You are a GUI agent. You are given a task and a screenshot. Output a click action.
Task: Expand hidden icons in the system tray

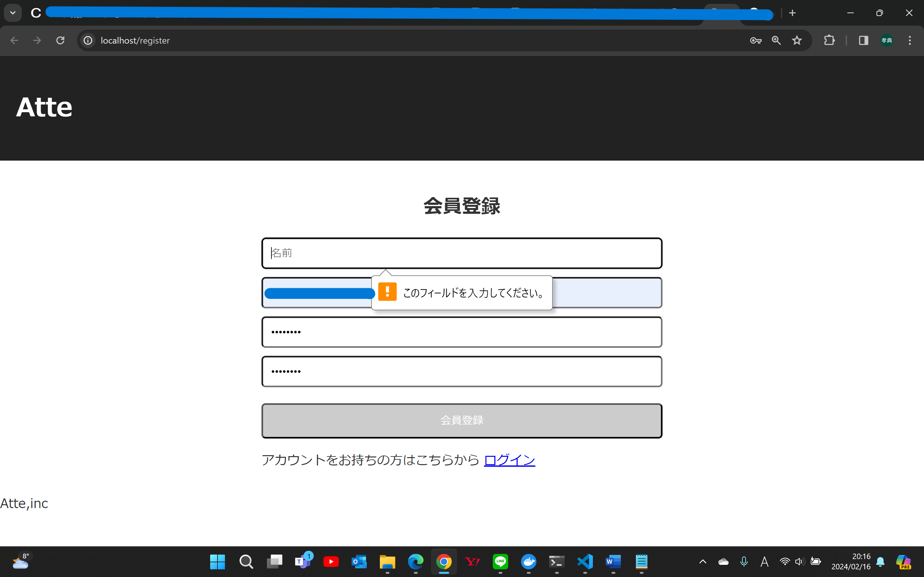coord(703,562)
